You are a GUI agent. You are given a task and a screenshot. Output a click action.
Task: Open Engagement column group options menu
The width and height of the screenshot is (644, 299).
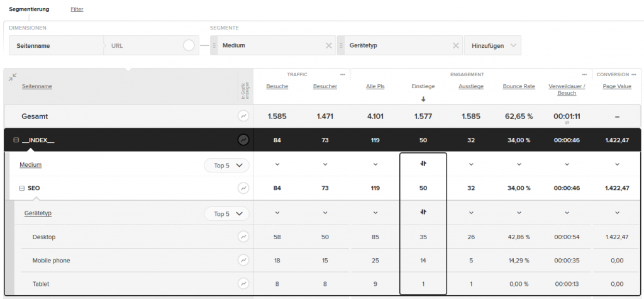click(x=584, y=74)
